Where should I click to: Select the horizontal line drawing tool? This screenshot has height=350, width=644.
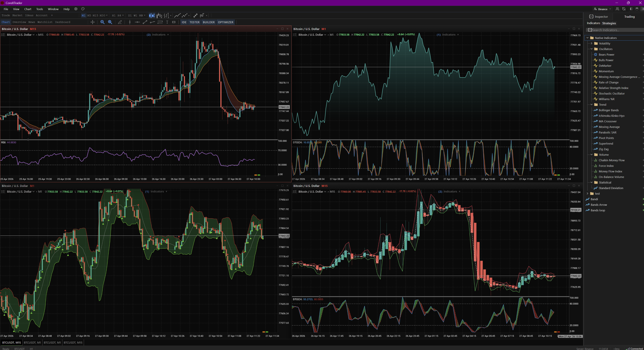(x=137, y=22)
